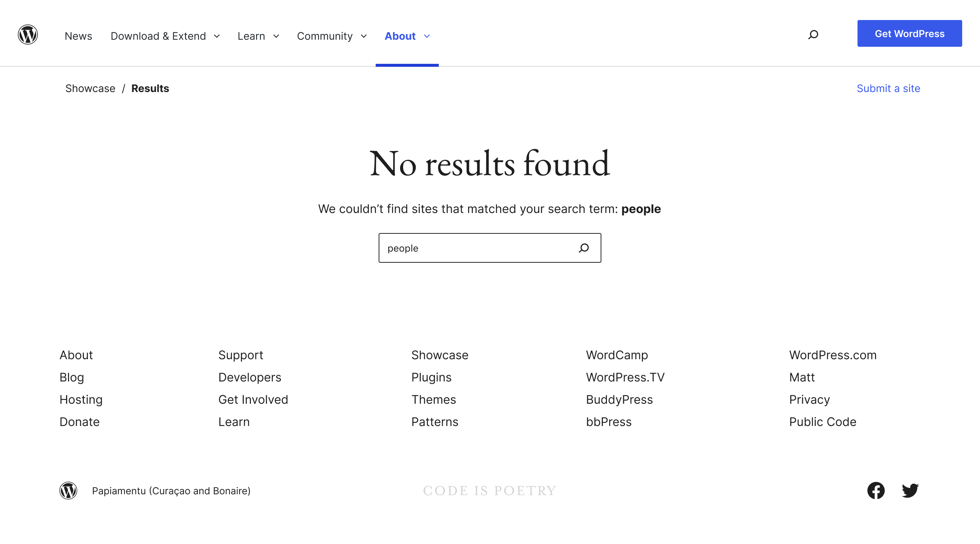Viewport: 980px width, 544px height.
Task: Visit the BuddyPress footer link
Action: (x=619, y=399)
